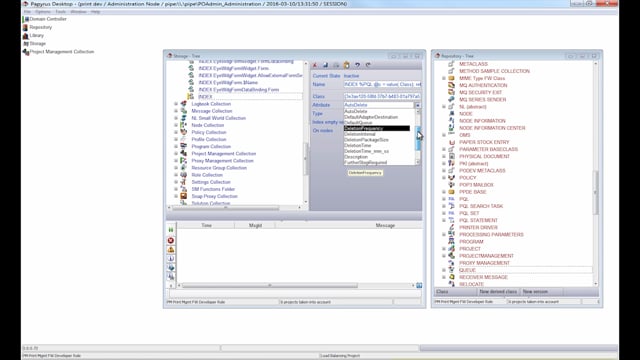Viewport: 640px width, 360px height.
Task: Open the Repository desktop icon
Action: tap(37, 27)
